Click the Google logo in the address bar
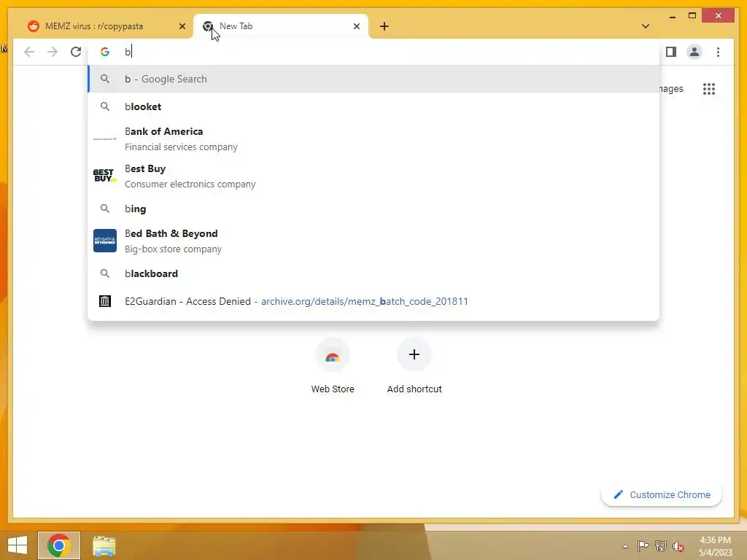Image resolution: width=747 pixels, height=560 pixels. [x=105, y=52]
